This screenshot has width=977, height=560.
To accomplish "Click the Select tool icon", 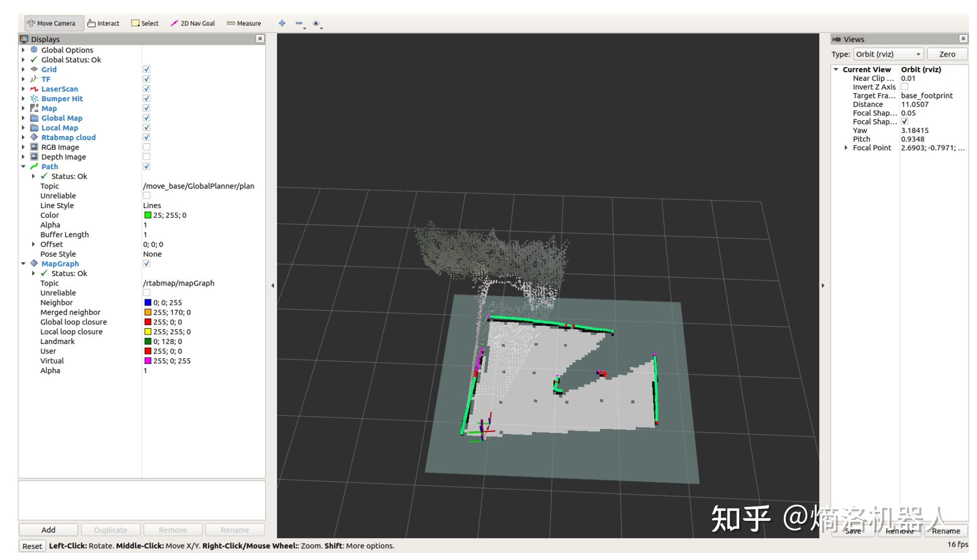I will 135,23.
